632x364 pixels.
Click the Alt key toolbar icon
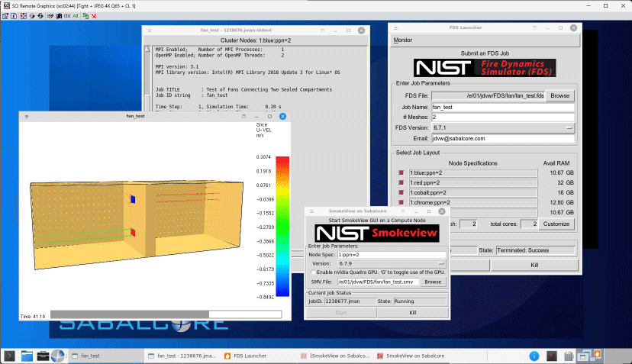76,14
